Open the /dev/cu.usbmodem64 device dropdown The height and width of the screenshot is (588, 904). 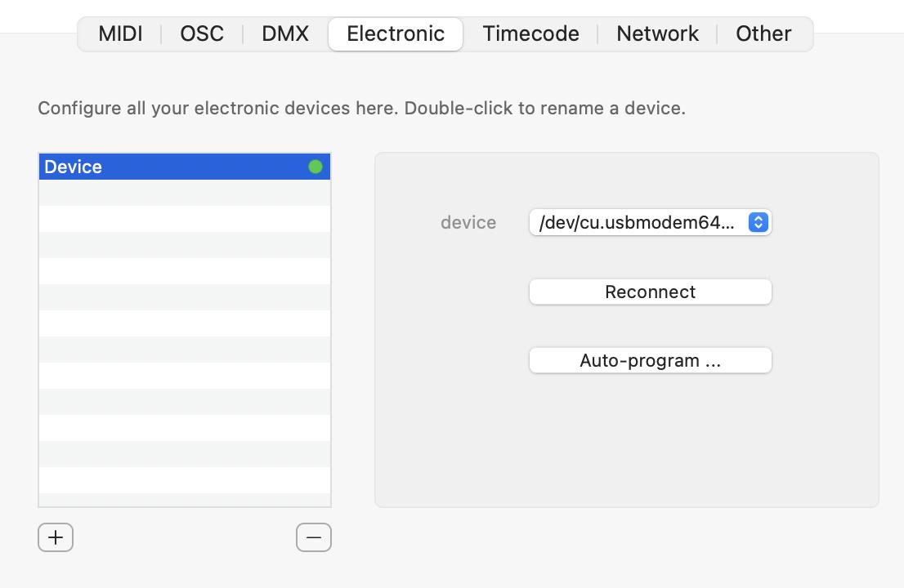651,222
